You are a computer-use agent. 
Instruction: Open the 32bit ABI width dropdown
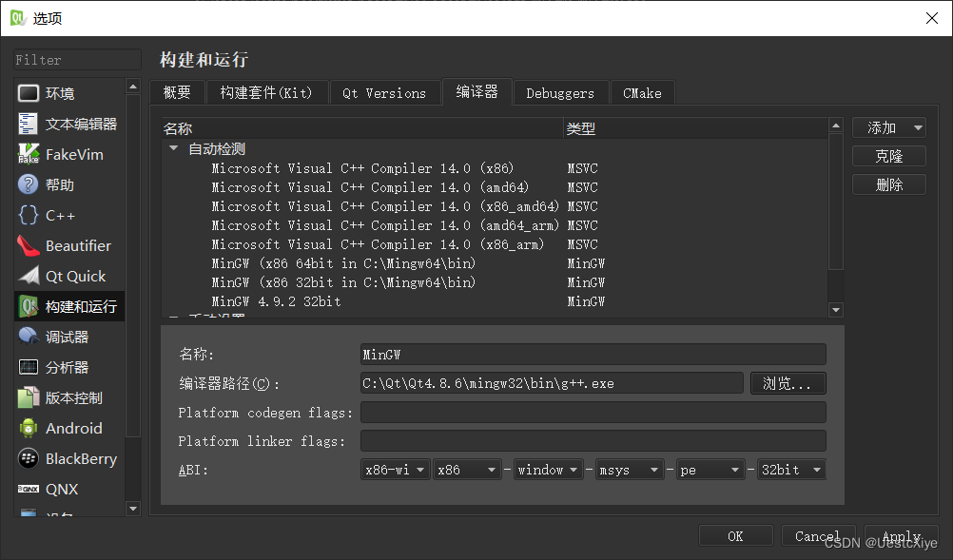(x=792, y=470)
